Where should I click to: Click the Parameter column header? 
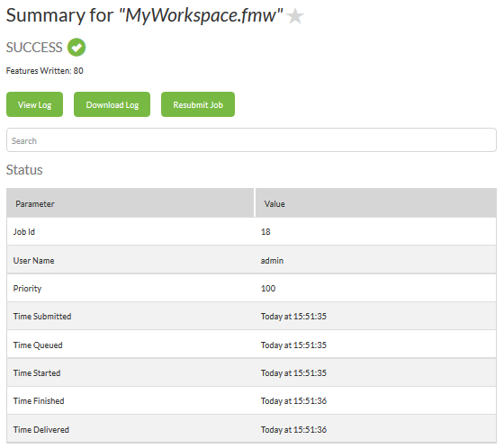point(130,203)
